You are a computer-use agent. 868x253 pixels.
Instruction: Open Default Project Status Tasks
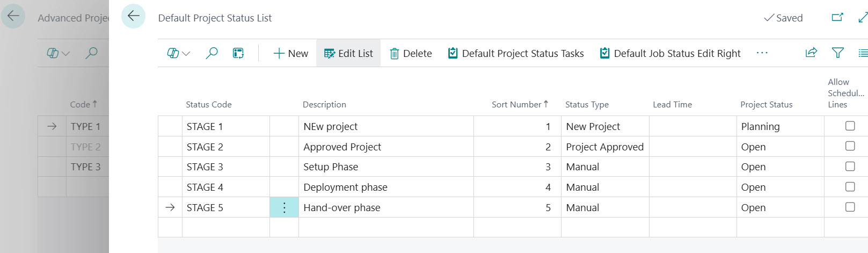coord(516,53)
